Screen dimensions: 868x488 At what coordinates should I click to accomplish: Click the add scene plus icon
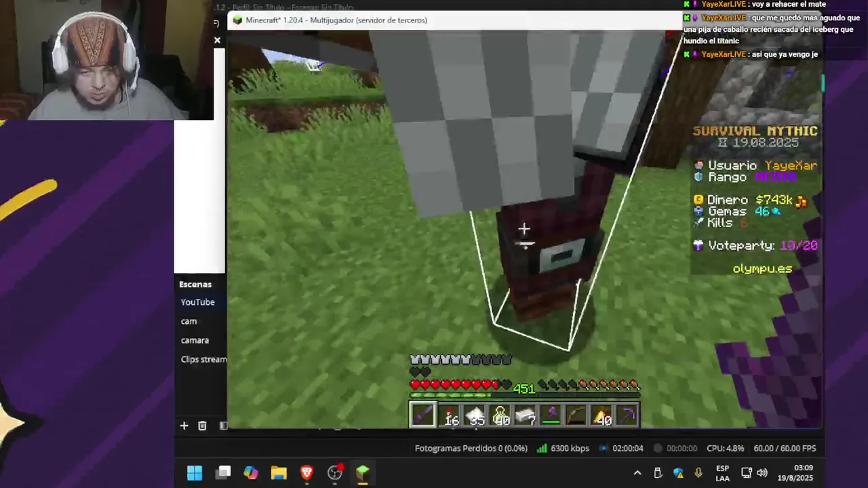click(x=184, y=426)
